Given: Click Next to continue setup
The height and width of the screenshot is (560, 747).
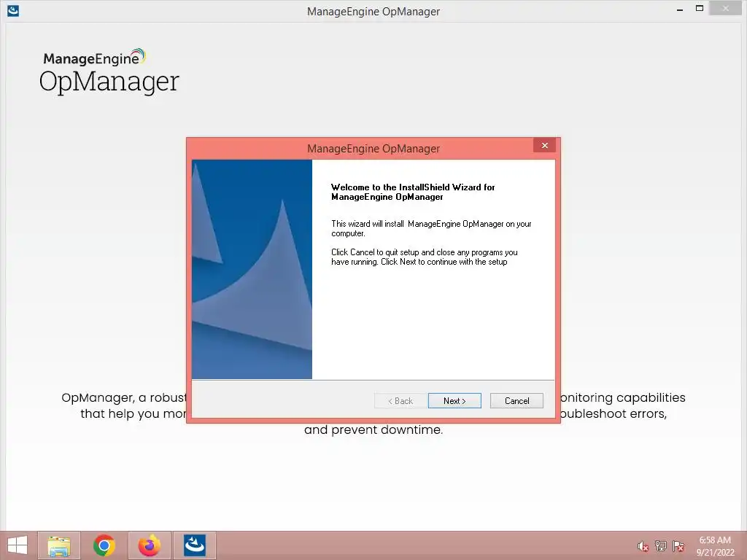Looking at the screenshot, I should 454,400.
